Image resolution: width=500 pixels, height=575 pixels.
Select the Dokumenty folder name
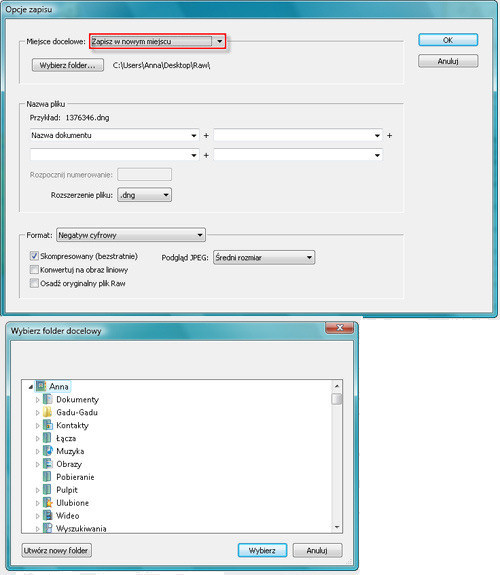(x=77, y=399)
